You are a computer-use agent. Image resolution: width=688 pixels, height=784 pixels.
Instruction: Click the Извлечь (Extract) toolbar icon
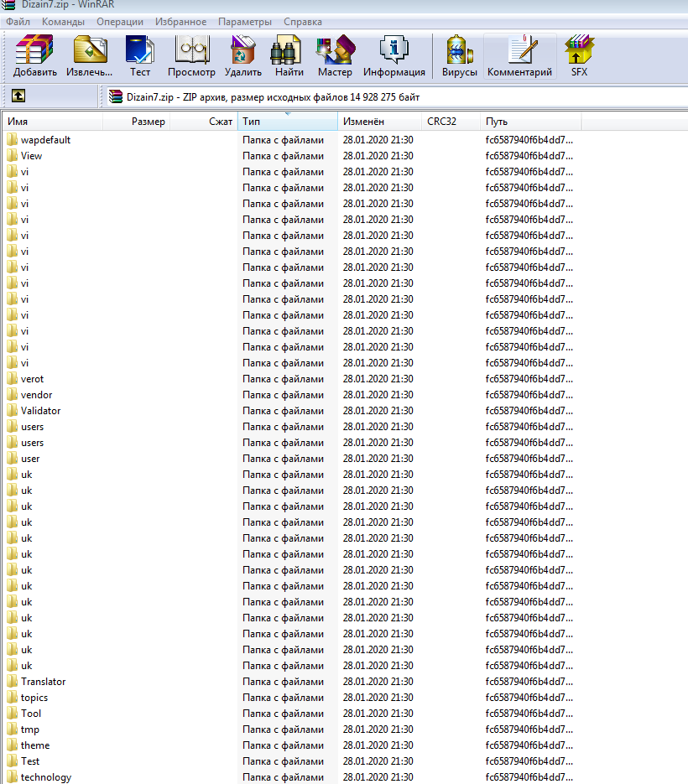click(90, 56)
